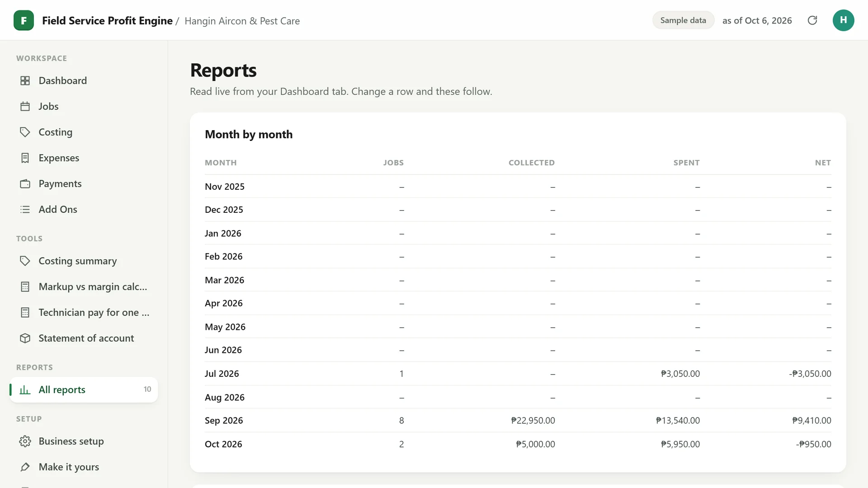Select the Aug 2026 row label
The width and height of the screenshot is (868, 488).
[x=225, y=397]
